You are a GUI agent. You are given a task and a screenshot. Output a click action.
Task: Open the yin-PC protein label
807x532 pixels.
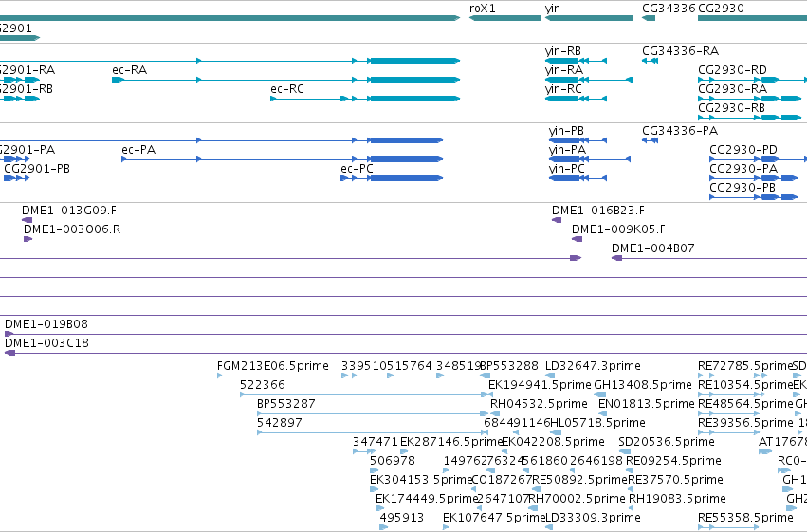point(567,169)
